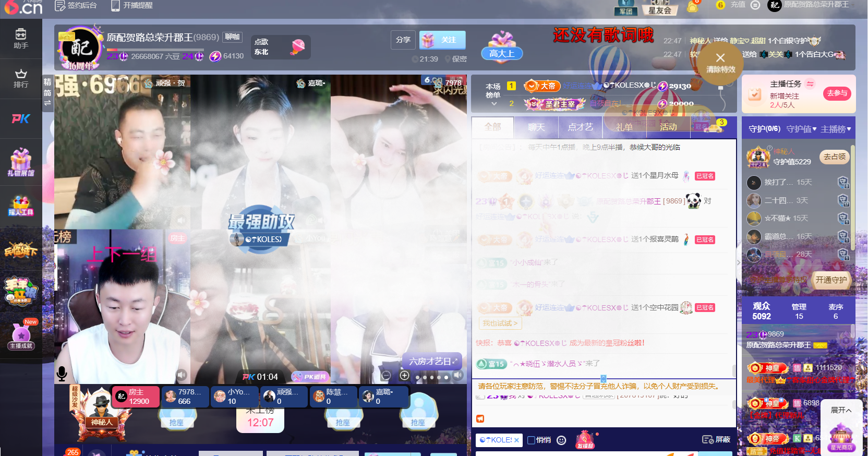Click the guard list scrollbar
868x456 pixels.
click(x=852, y=198)
